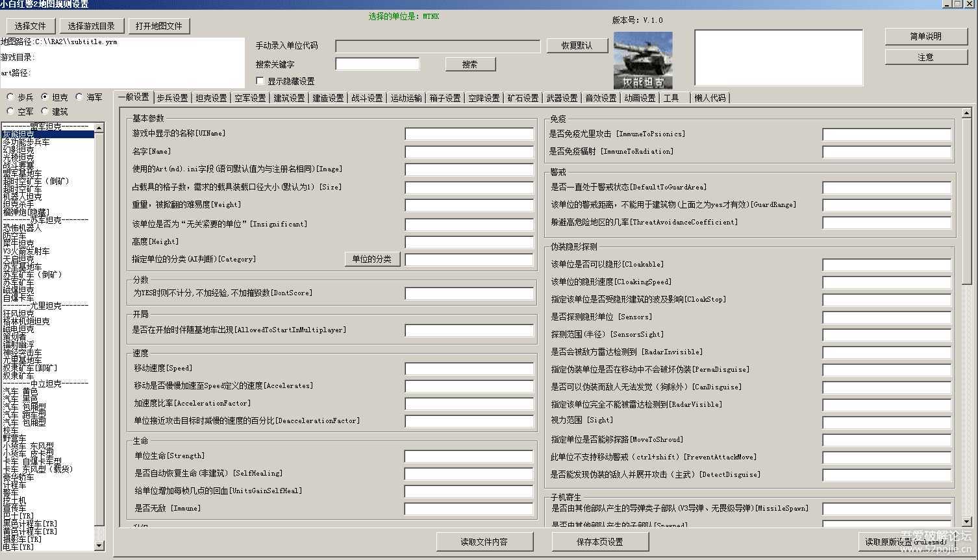The height and width of the screenshot is (560, 978).
Task: Select the 海军 unit type option
Action: 79,97
